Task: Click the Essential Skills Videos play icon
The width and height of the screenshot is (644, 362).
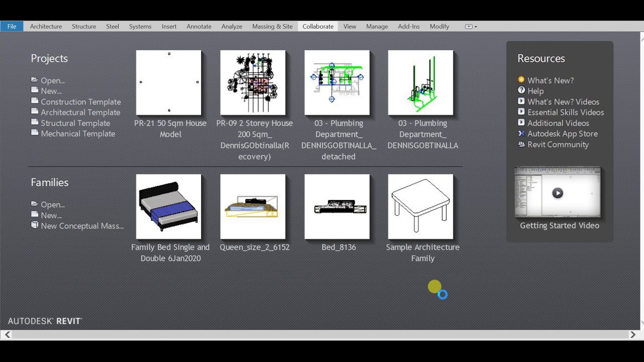Action: [x=521, y=111]
